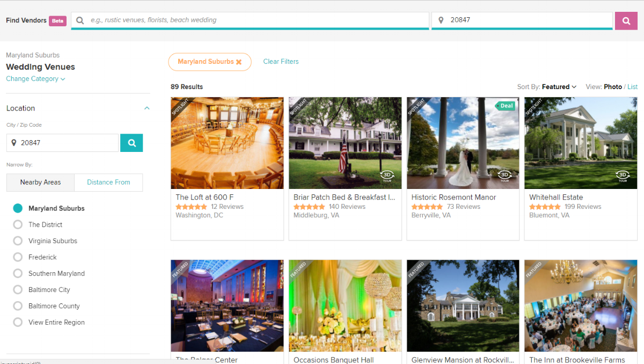Open Whitehall Estate photo
644x364 pixels.
(581, 143)
